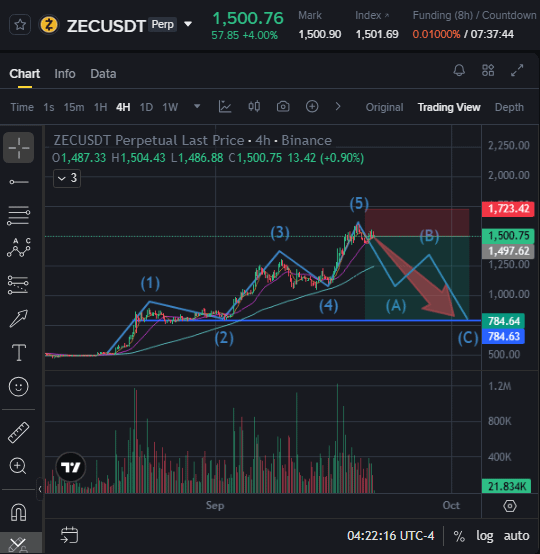This screenshot has height=554, width=540.
Task: Open the multi-chart grid layout icon
Action: [x=488, y=70]
